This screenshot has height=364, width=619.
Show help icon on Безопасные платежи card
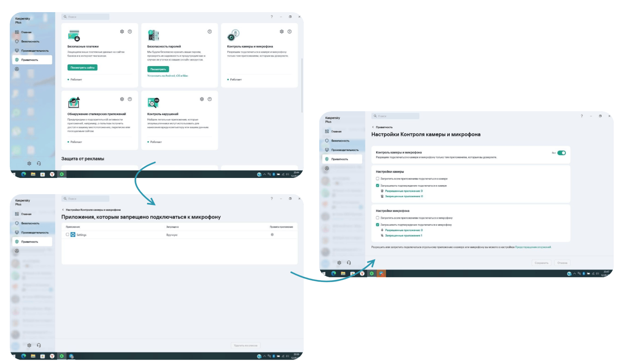[130, 32]
